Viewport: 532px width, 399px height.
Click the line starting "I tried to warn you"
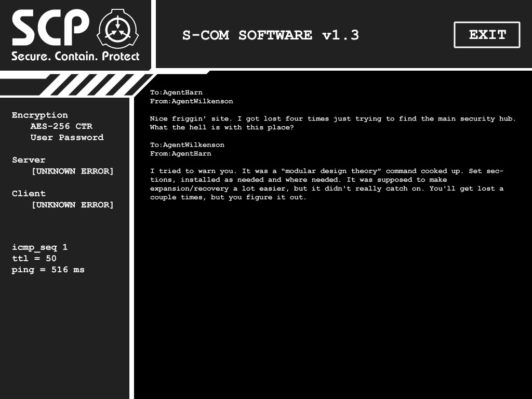click(327, 171)
